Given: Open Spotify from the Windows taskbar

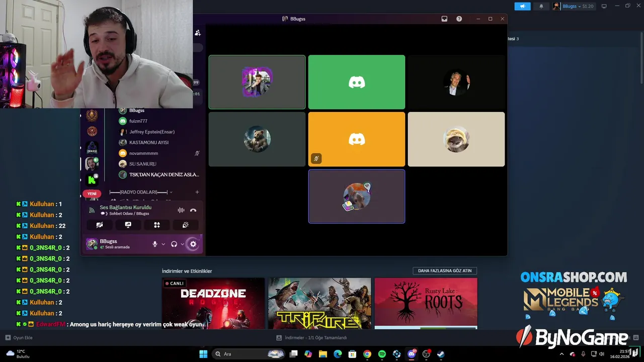Looking at the screenshot, I should [x=382, y=354].
